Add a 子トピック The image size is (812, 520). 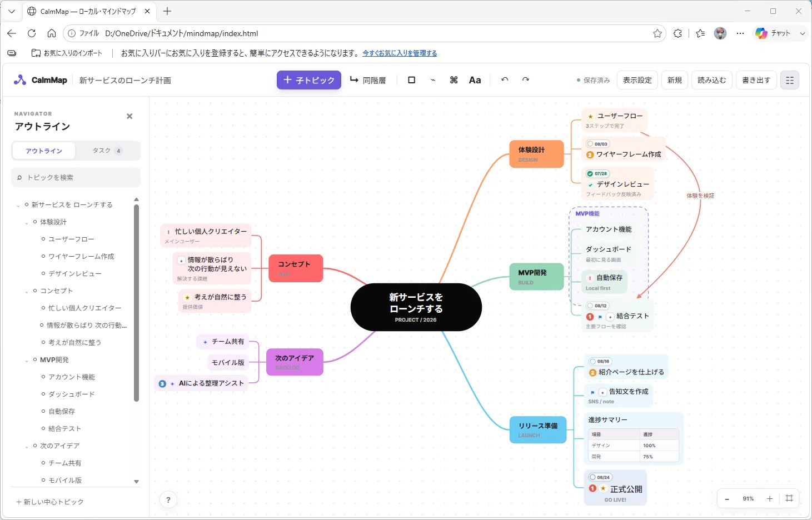pos(309,80)
